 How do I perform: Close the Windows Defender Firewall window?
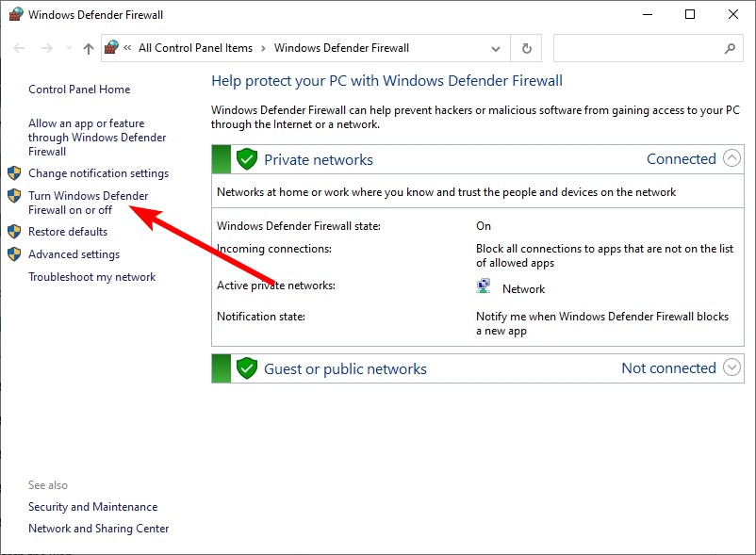[x=732, y=14]
